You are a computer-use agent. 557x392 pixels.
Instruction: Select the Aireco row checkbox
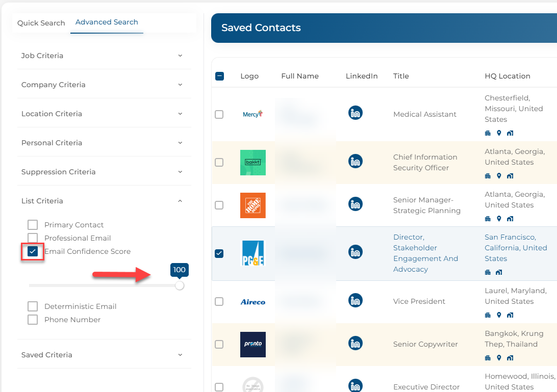click(x=219, y=301)
